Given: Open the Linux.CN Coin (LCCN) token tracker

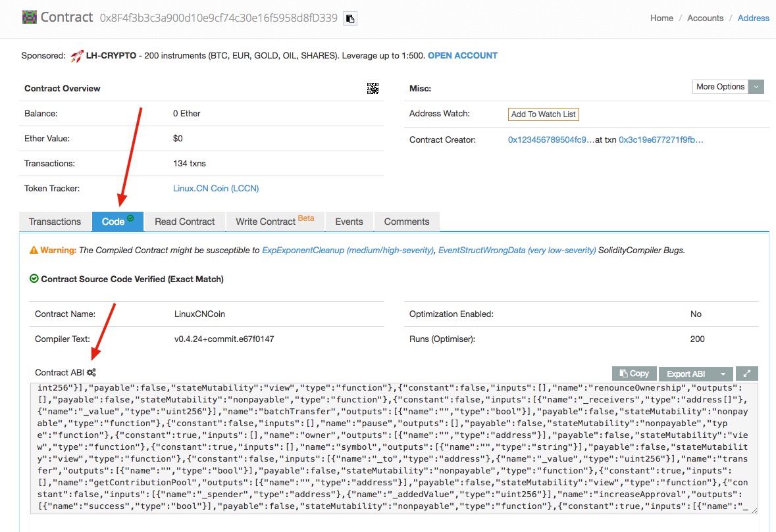Looking at the screenshot, I should (216, 189).
